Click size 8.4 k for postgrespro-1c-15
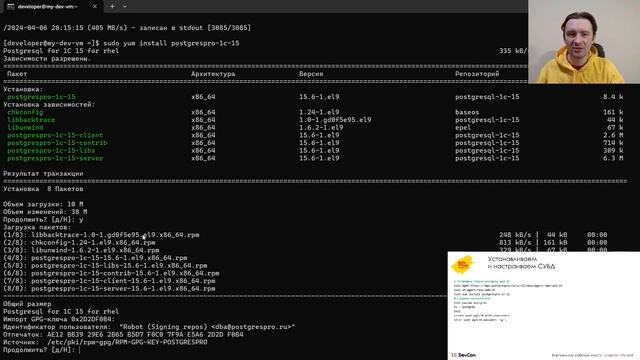The height and width of the screenshot is (360, 640). [613, 97]
